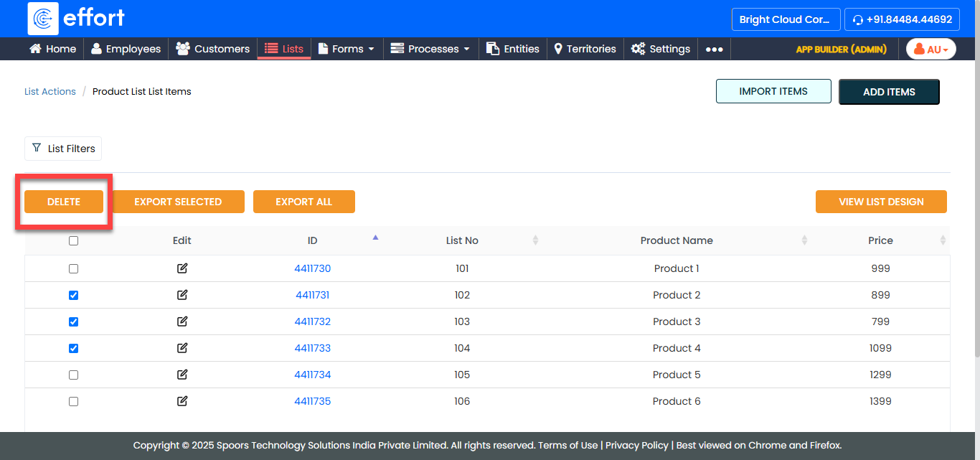Open the AU user account dropdown
The width and height of the screenshot is (980, 460).
pos(930,49)
